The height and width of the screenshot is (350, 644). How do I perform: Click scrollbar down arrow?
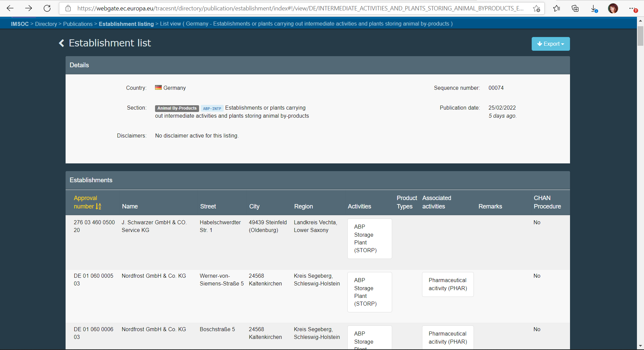point(640,346)
